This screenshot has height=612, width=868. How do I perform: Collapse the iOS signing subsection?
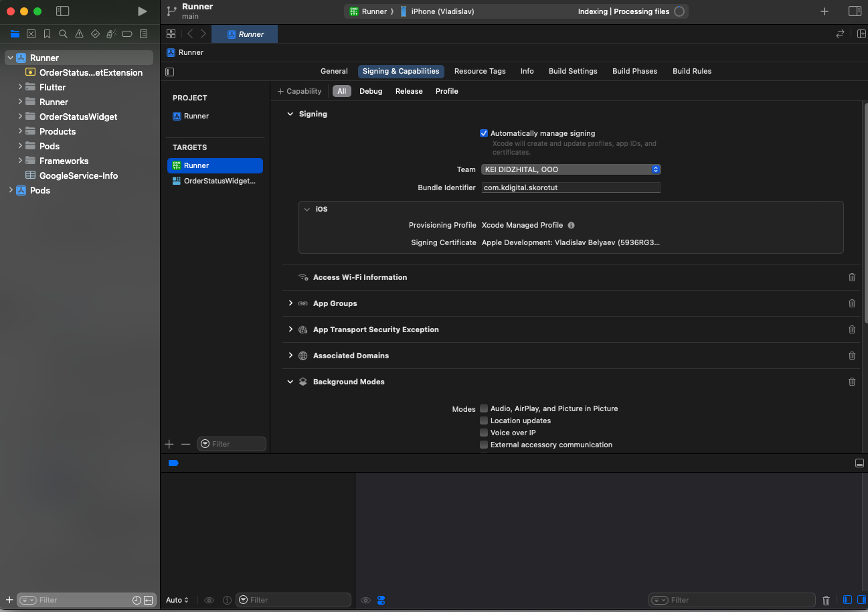[307, 210]
